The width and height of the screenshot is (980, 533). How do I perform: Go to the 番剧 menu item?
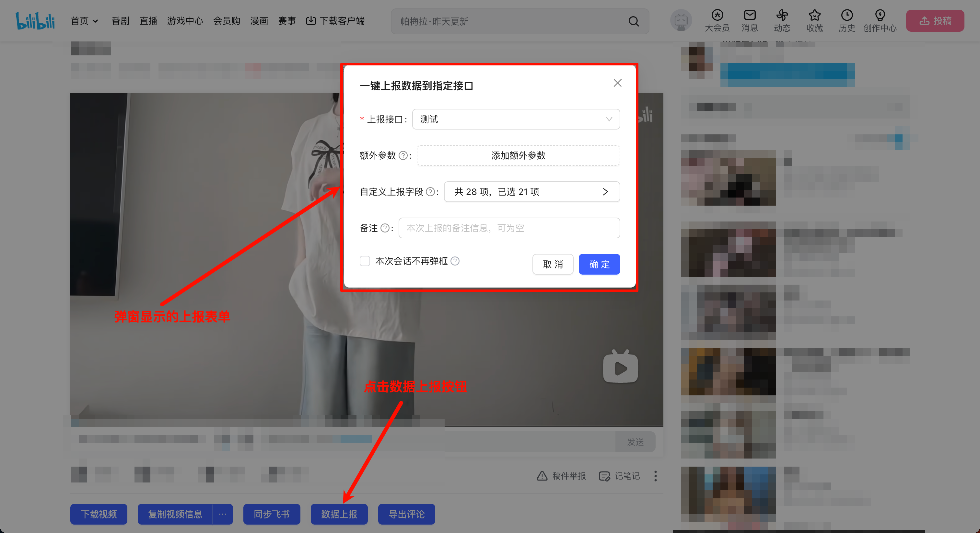120,21
